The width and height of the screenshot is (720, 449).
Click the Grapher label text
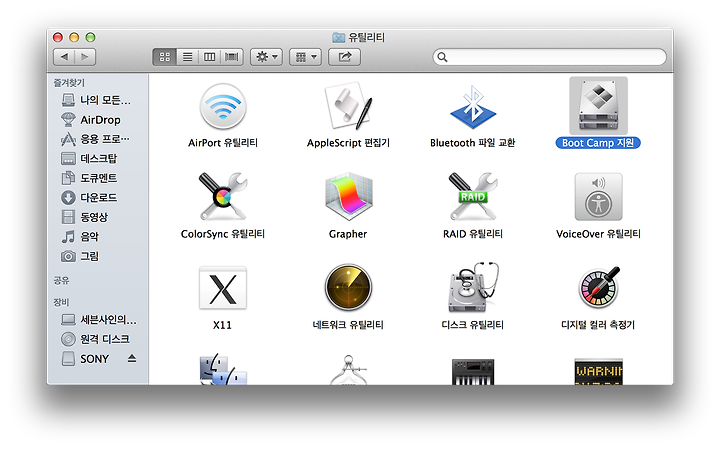(348, 234)
